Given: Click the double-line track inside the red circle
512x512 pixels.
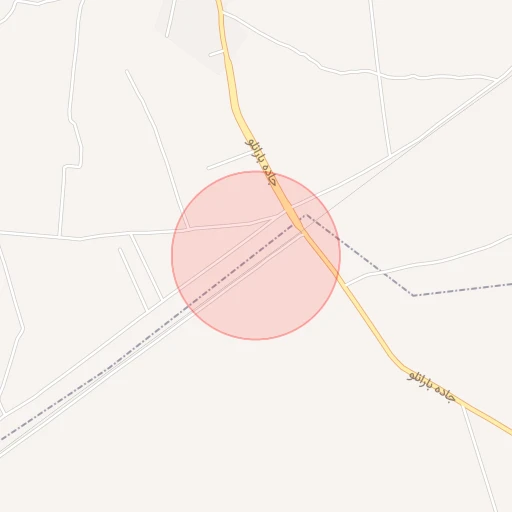Looking at the screenshot, I should pos(248,272).
